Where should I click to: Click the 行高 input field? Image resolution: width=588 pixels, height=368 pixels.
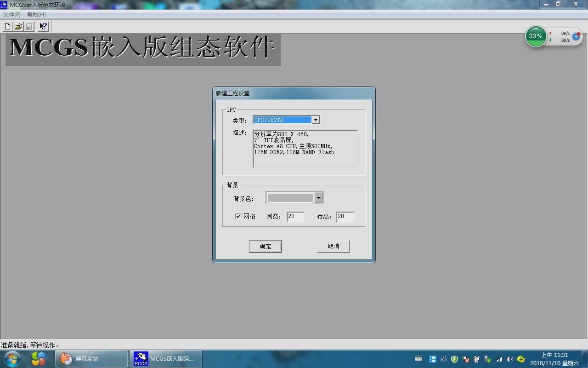(x=345, y=217)
